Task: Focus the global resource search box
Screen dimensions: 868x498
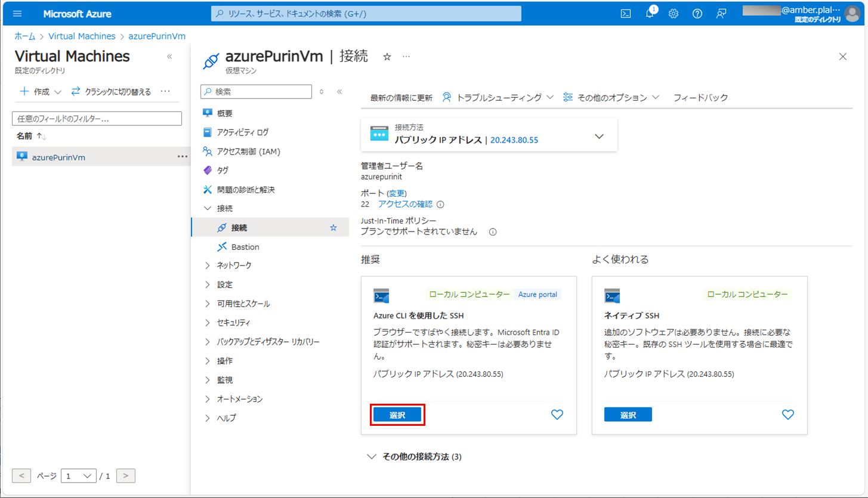Action: (366, 13)
